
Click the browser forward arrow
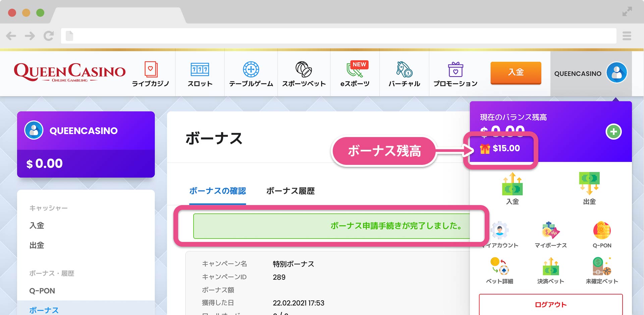coord(30,36)
